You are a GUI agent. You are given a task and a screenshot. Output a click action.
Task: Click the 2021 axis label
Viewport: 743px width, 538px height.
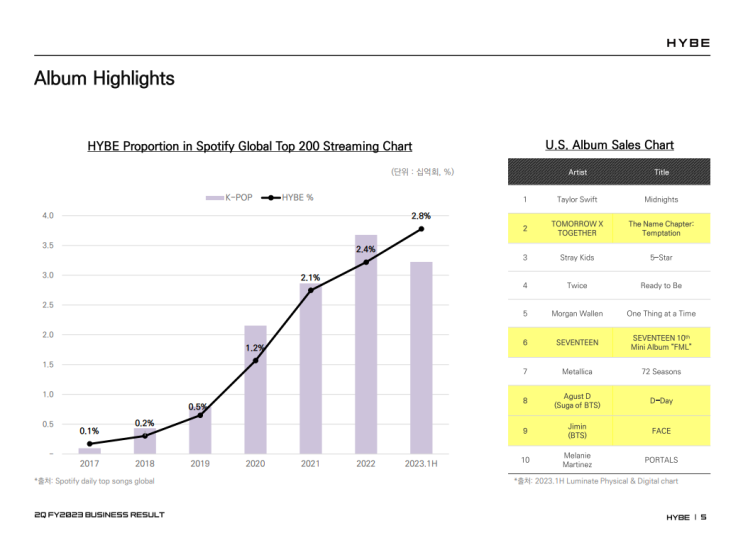click(310, 464)
